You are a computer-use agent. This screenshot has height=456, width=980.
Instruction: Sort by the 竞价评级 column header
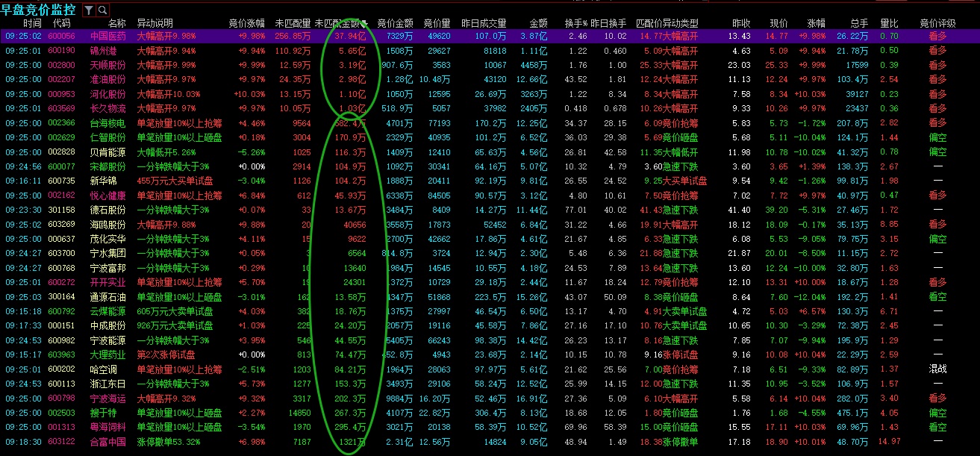938,24
